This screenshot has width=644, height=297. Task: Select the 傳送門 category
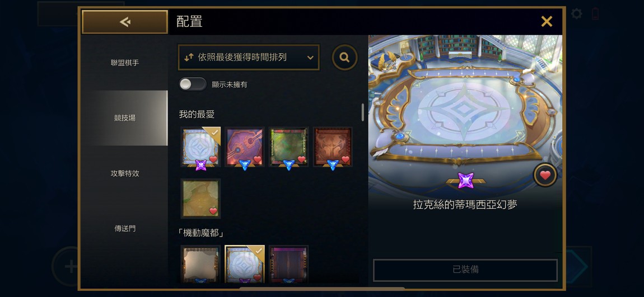(125, 229)
